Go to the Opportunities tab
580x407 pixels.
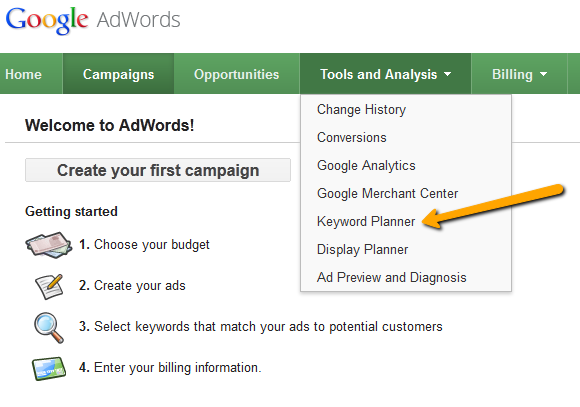click(237, 74)
